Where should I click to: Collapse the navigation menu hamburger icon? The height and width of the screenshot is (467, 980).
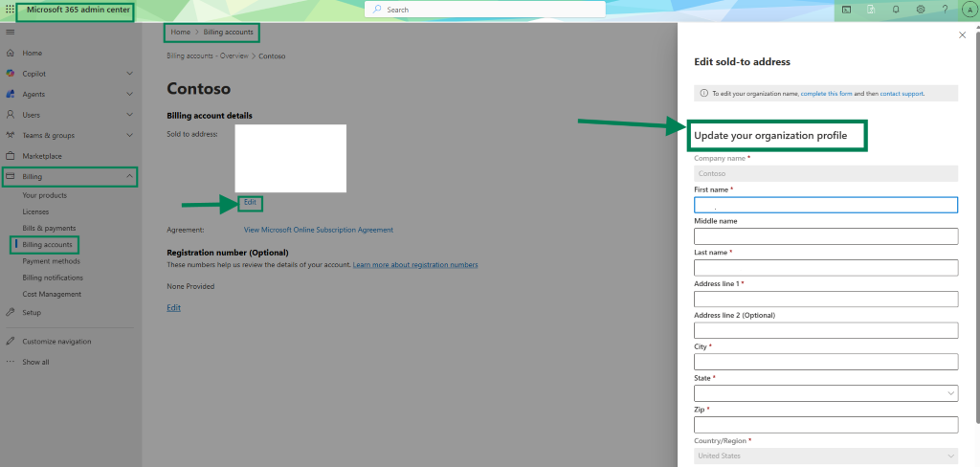pos(10,32)
